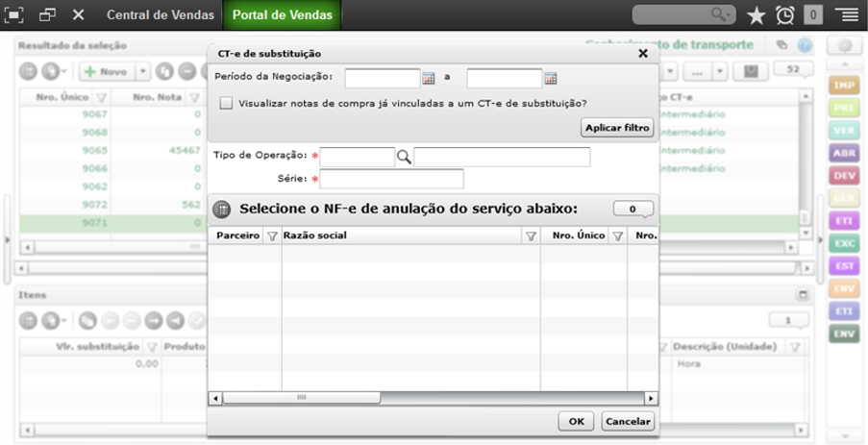Focus the Tipo de Operação code field
This screenshot has height=445, width=868.
[358, 158]
